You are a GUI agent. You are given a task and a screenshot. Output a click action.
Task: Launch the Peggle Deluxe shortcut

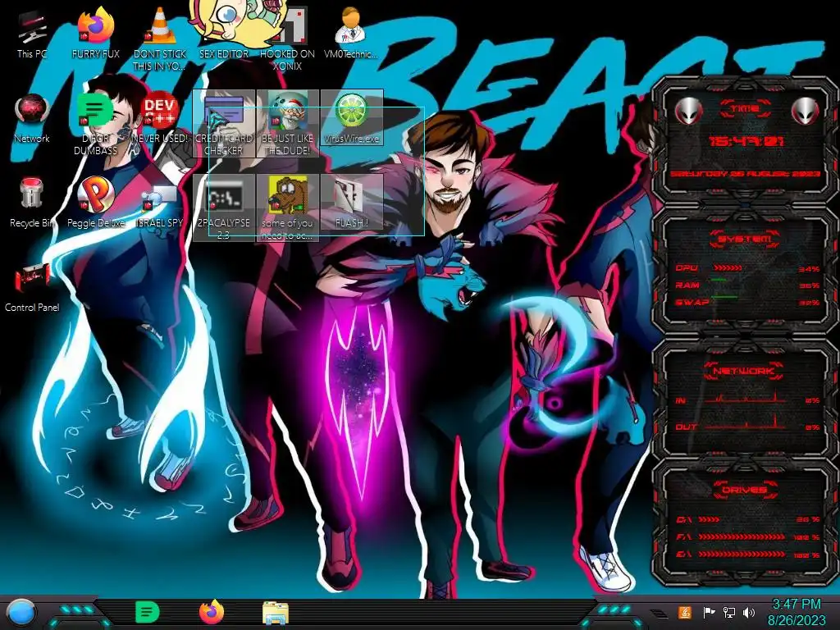(95, 203)
